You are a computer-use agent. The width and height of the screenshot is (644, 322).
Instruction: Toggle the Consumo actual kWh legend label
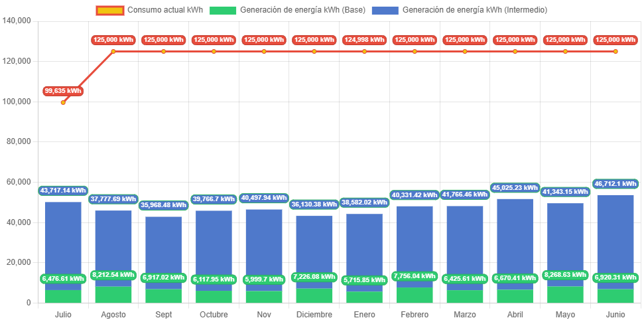[x=164, y=10]
